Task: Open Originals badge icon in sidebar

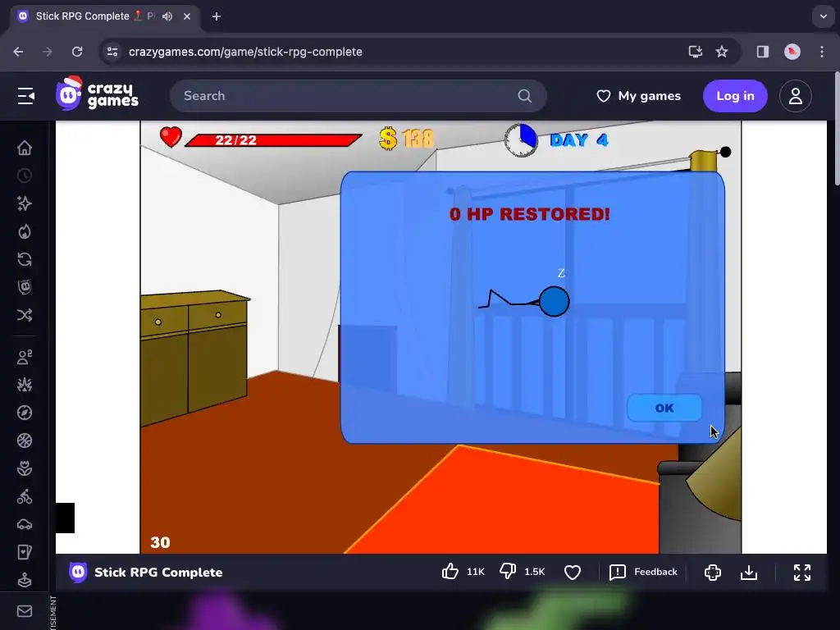Action: coord(25,287)
